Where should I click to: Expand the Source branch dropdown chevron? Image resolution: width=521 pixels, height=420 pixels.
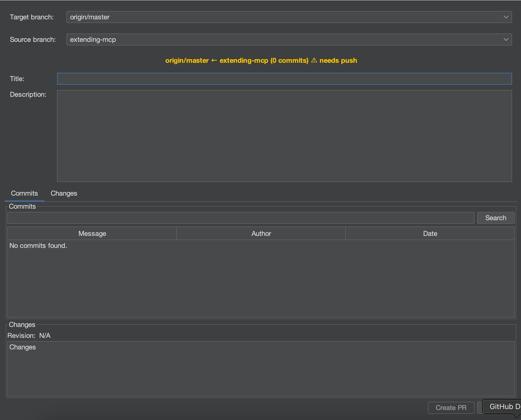tap(506, 39)
